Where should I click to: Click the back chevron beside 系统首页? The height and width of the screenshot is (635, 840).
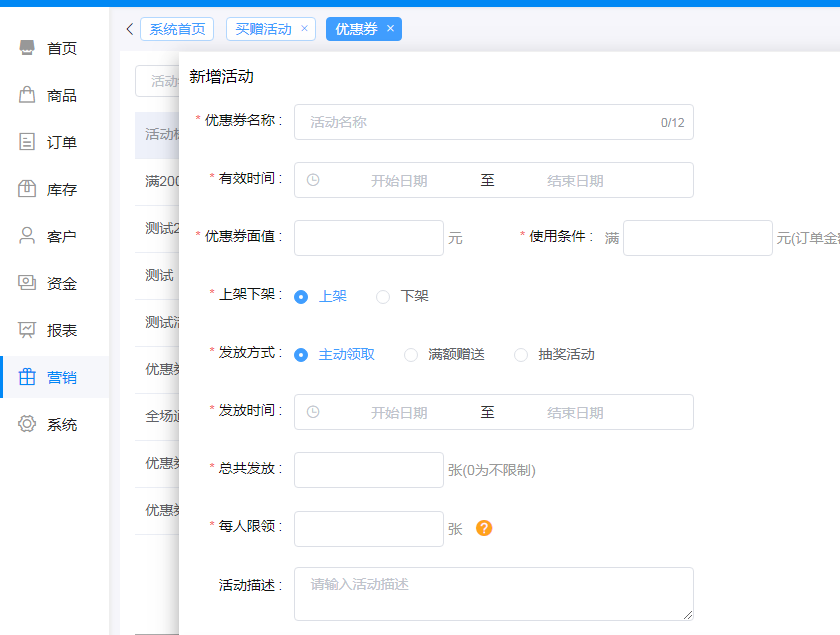[x=128, y=29]
